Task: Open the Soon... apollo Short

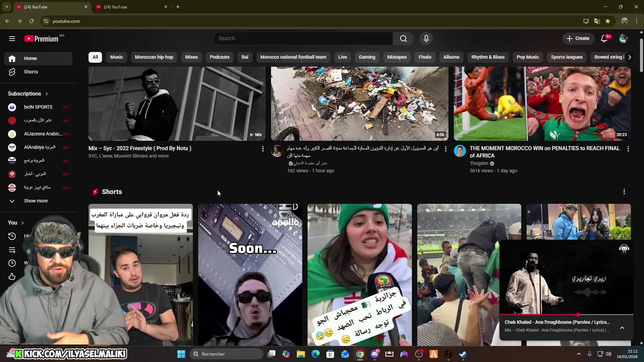Action: [x=250, y=275]
